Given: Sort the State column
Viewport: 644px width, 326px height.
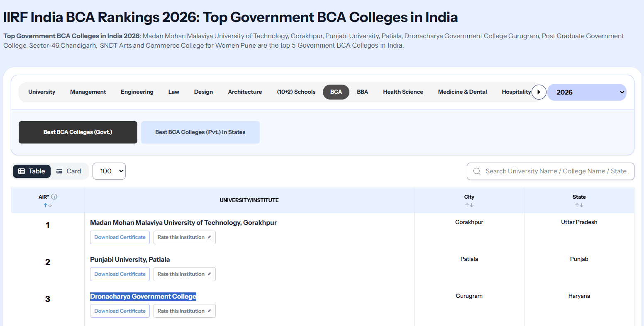Looking at the screenshot, I should tap(579, 205).
